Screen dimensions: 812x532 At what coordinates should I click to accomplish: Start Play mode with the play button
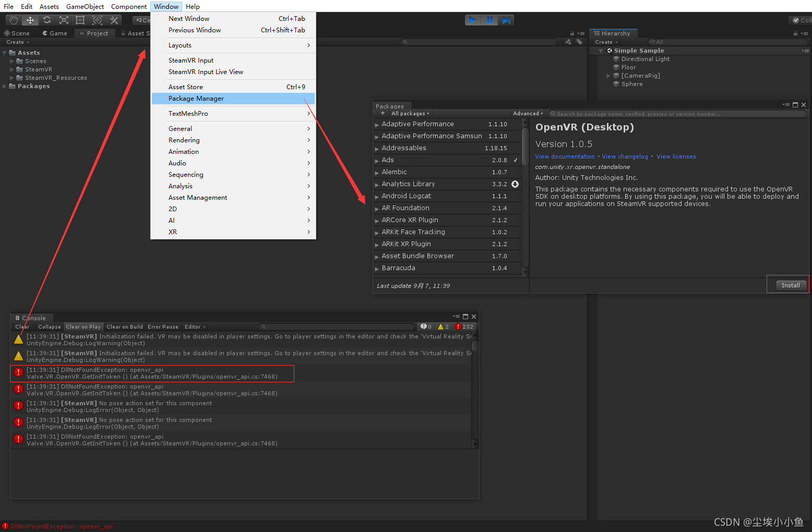[x=473, y=20]
